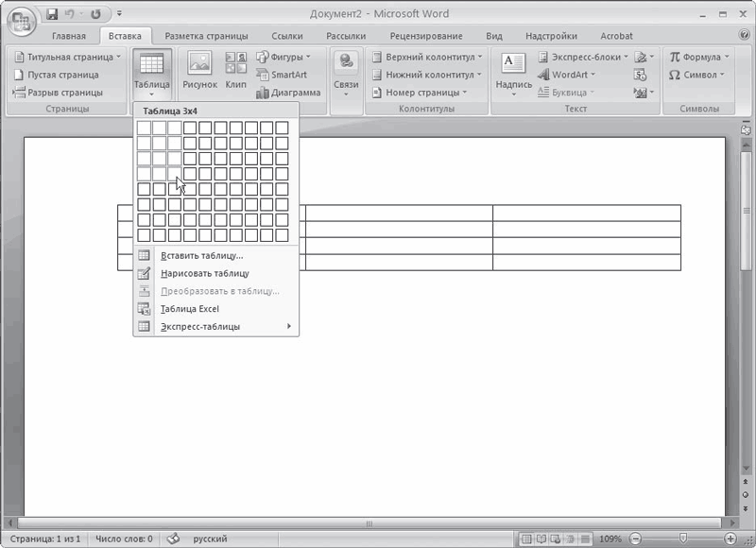Image resolution: width=756 pixels, height=548 pixels.
Task: Click Число слов: 0 in status bar
Action: tap(124, 539)
